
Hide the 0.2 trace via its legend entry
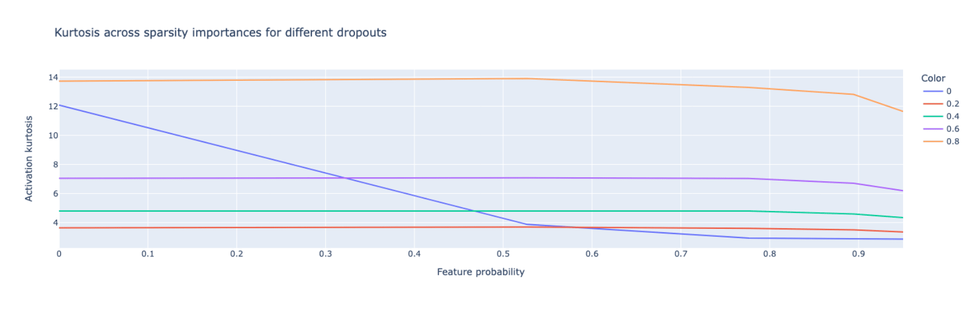click(x=952, y=104)
